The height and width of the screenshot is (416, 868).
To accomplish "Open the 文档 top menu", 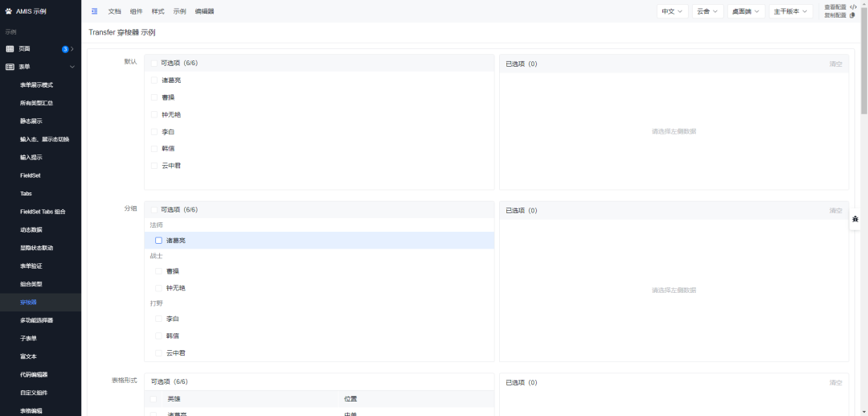I will click(x=115, y=11).
